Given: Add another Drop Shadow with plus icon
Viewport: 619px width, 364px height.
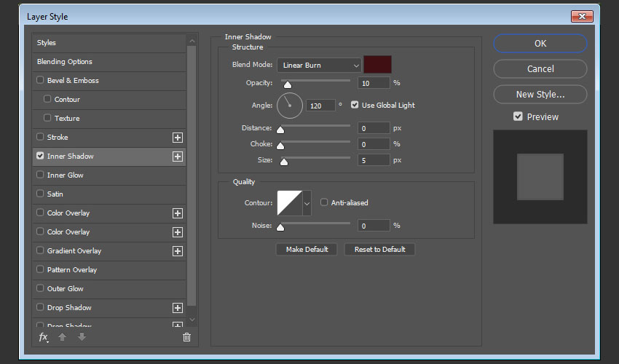Looking at the screenshot, I should pos(178,308).
